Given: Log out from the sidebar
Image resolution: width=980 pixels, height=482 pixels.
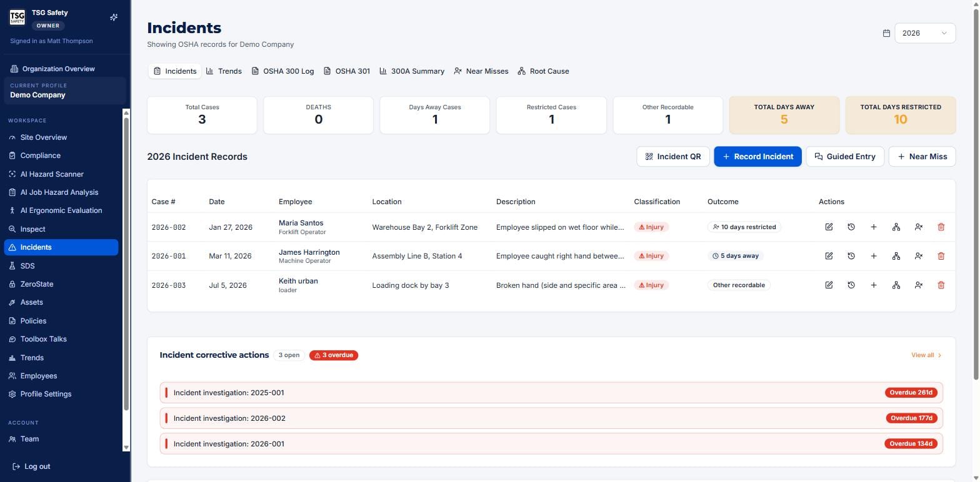Looking at the screenshot, I should (x=31, y=467).
